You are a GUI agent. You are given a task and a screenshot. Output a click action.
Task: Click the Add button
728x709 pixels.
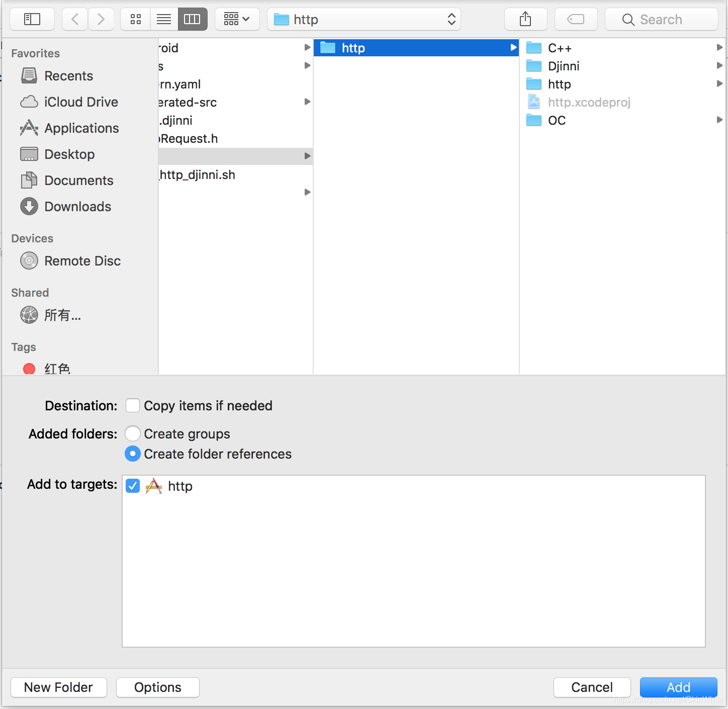[679, 687]
